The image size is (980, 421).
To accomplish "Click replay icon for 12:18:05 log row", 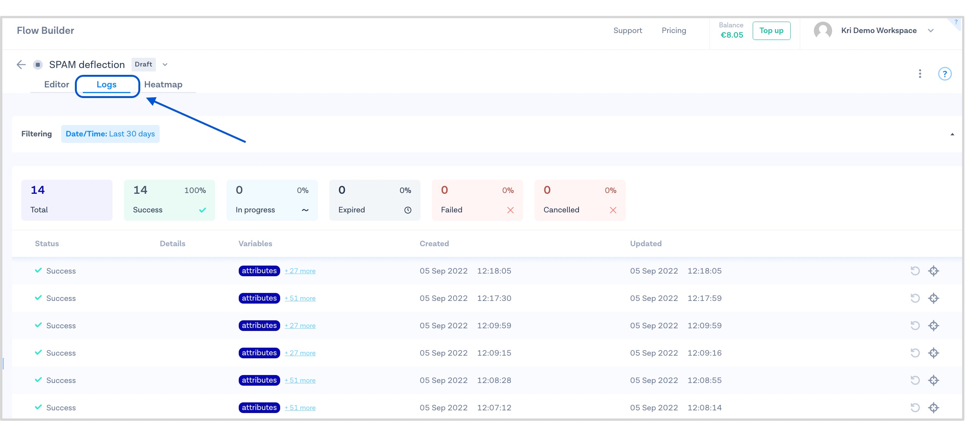I will (x=915, y=271).
